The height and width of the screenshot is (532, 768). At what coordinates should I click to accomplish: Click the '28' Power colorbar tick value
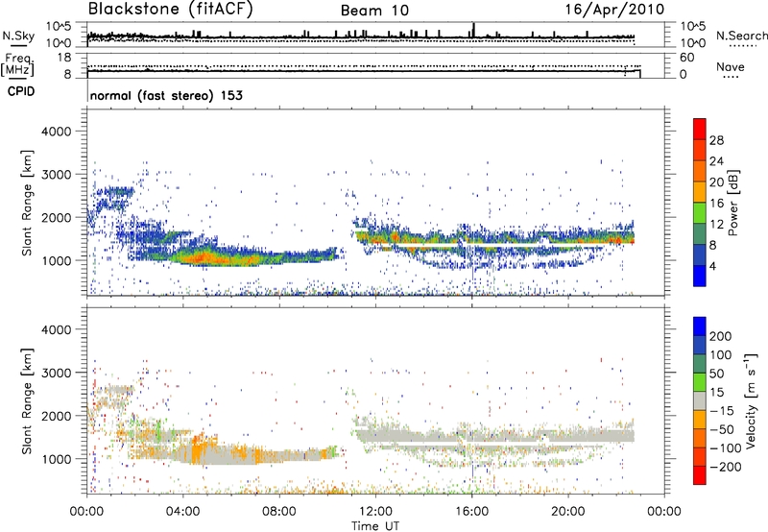click(x=716, y=140)
